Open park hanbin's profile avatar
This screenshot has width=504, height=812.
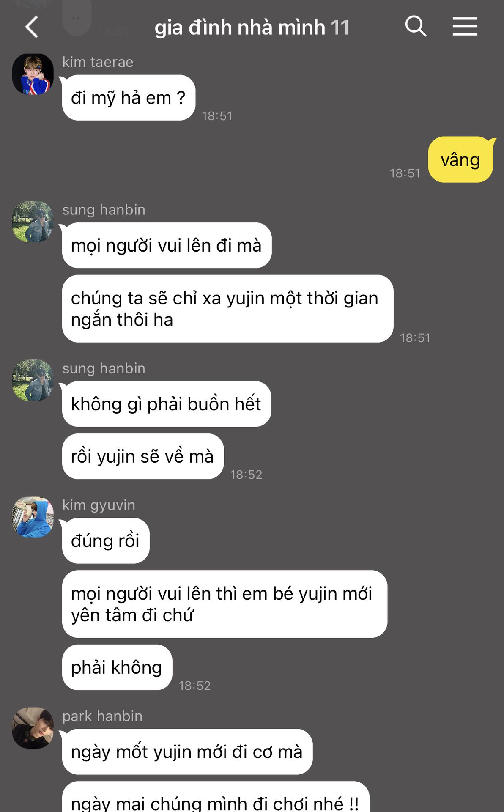click(33, 728)
